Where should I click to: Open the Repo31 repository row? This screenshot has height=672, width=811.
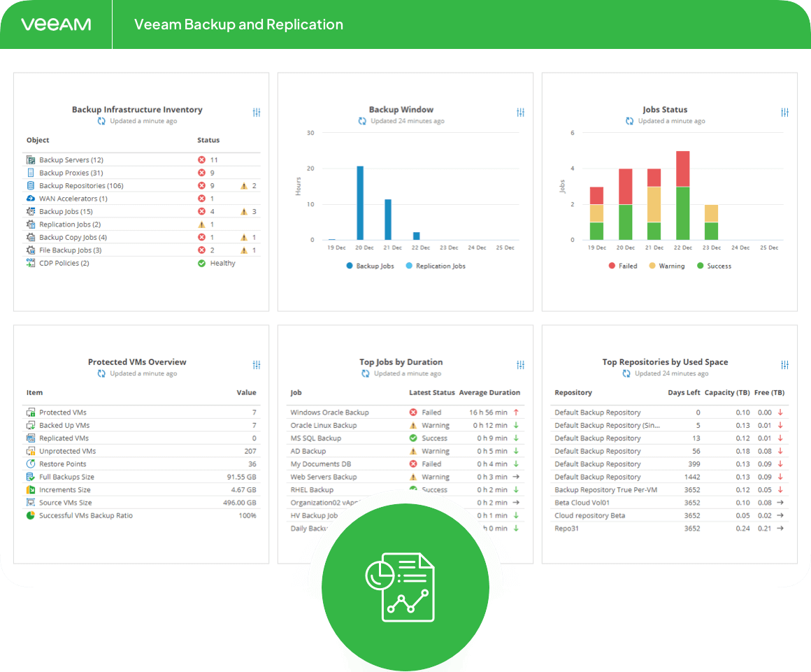pyautogui.click(x=669, y=529)
